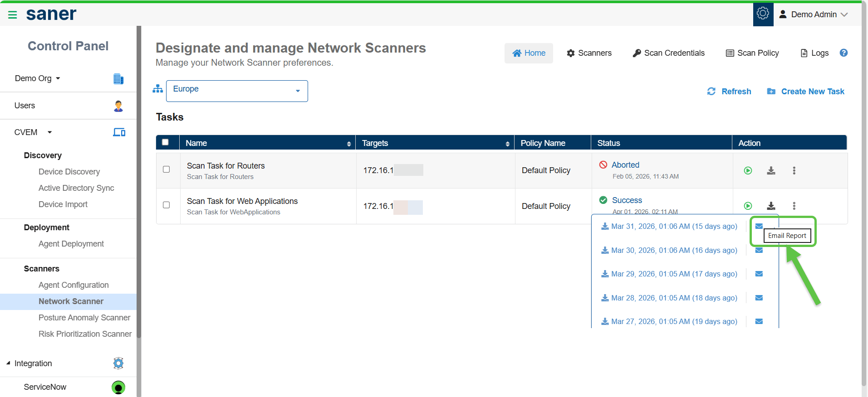This screenshot has width=868, height=397.
Task: Select all tasks with header checkbox
Action: pyautogui.click(x=166, y=142)
